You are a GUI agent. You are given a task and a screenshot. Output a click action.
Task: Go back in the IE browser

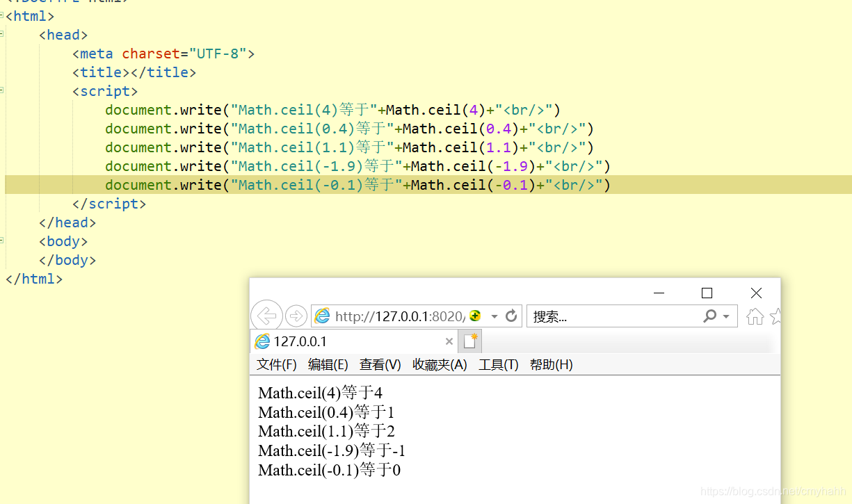pos(266,316)
